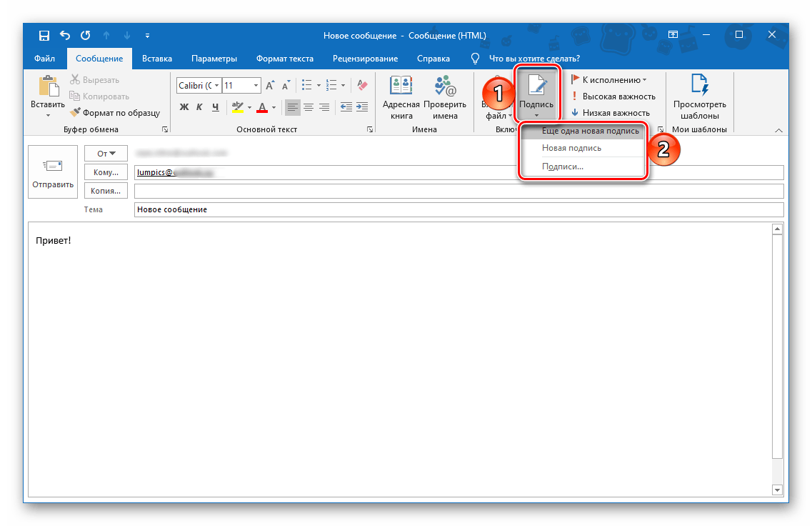Click the message body with Привет!

click(399, 359)
